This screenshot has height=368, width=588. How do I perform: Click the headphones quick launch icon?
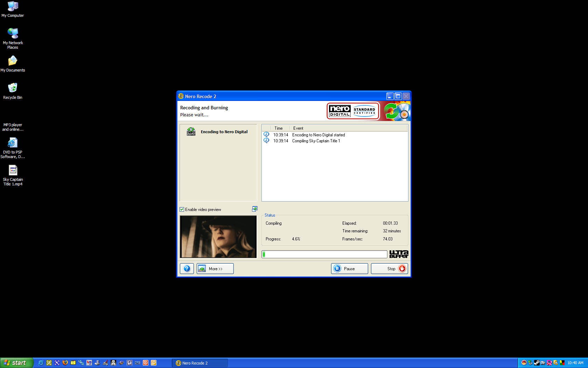[x=129, y=363]
